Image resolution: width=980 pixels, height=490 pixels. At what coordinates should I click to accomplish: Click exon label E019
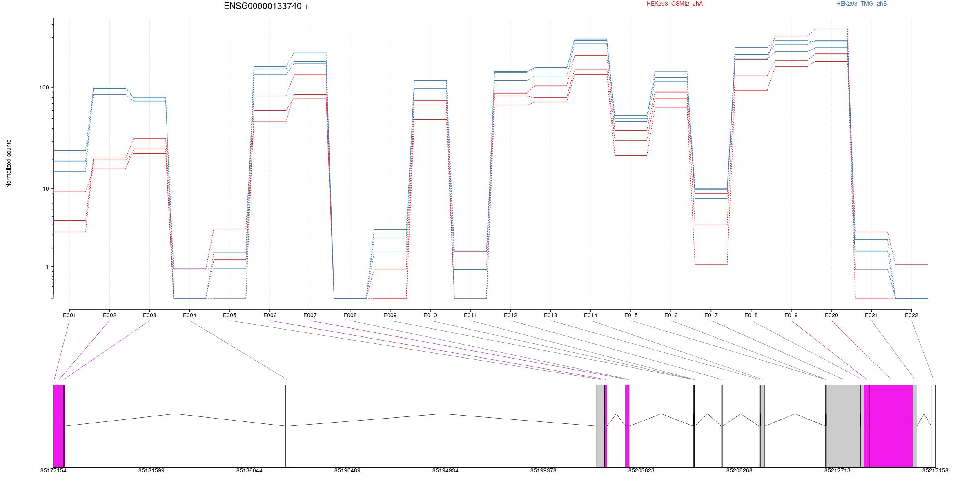point(791,315)
